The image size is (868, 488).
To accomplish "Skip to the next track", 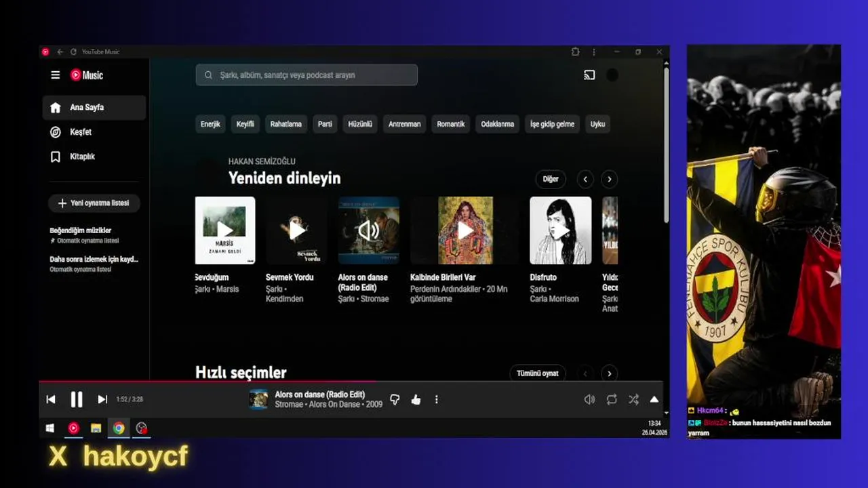I will (x=102, y=399).
